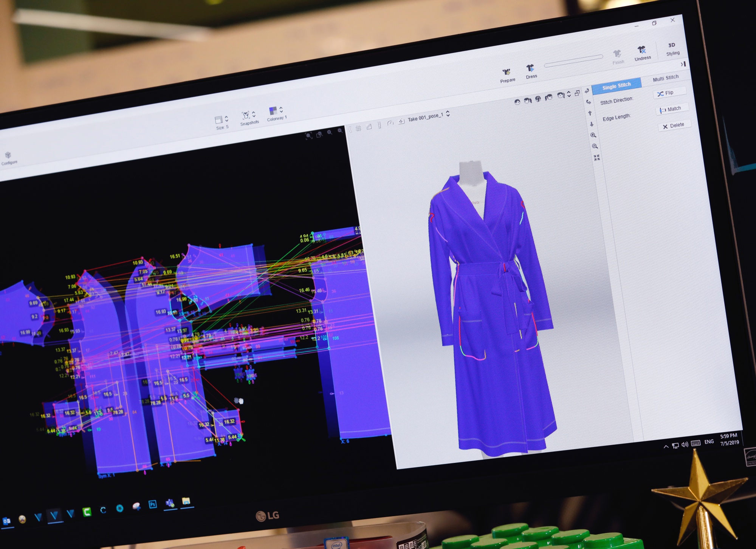The width and height of the screenshot is (756, 549).
Task: Open the Take 001_pose_1 pose dropdown
Action: pos(448,113)
